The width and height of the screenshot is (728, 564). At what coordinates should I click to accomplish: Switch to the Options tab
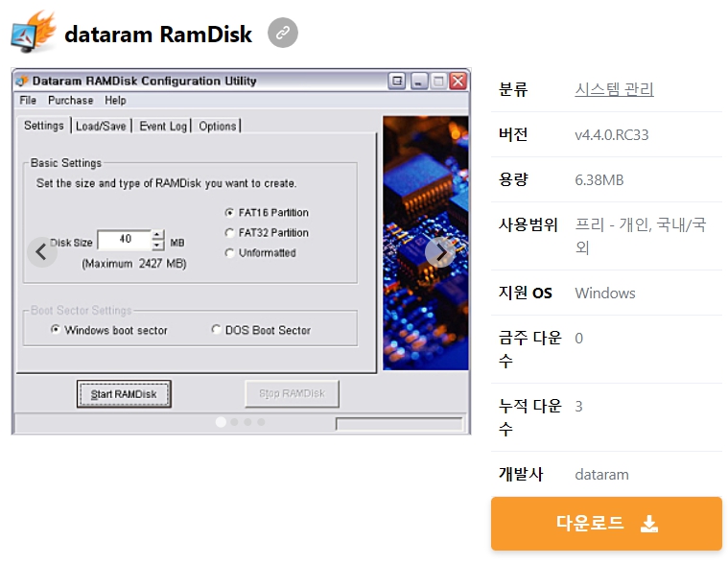coord(218,127)
